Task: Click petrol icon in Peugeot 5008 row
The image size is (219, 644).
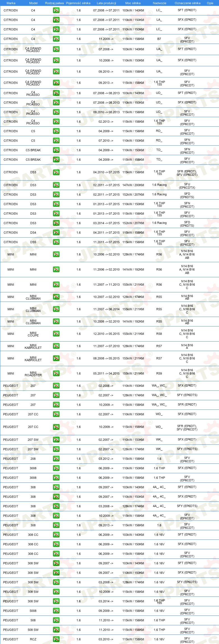Action: [x=56, y=611]
